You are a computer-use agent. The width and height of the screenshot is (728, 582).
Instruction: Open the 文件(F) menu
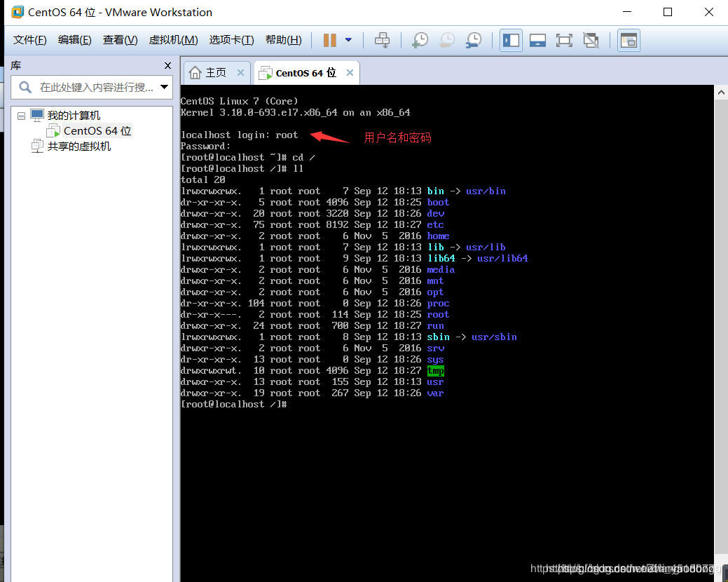pyautogui.click(x=29, y=41)
